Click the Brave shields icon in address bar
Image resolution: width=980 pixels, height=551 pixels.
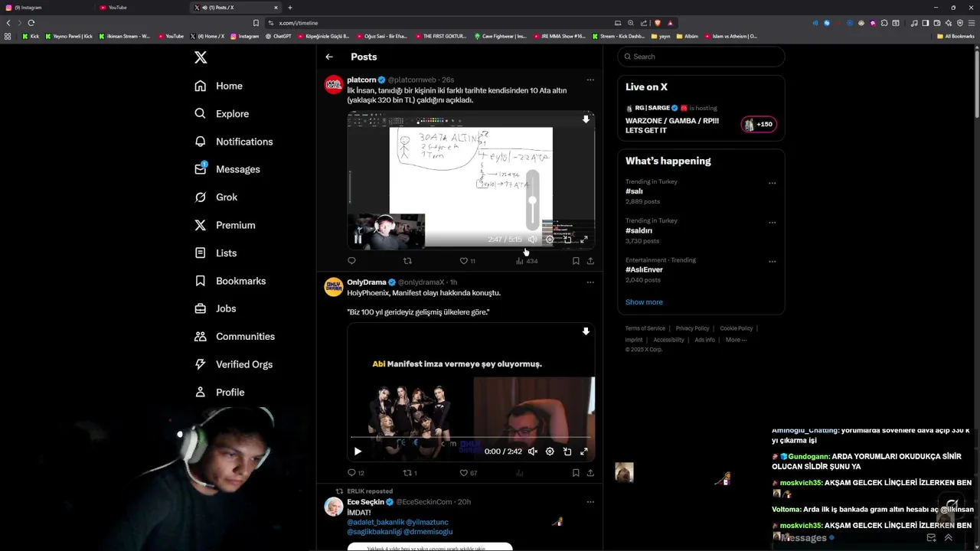657,23
